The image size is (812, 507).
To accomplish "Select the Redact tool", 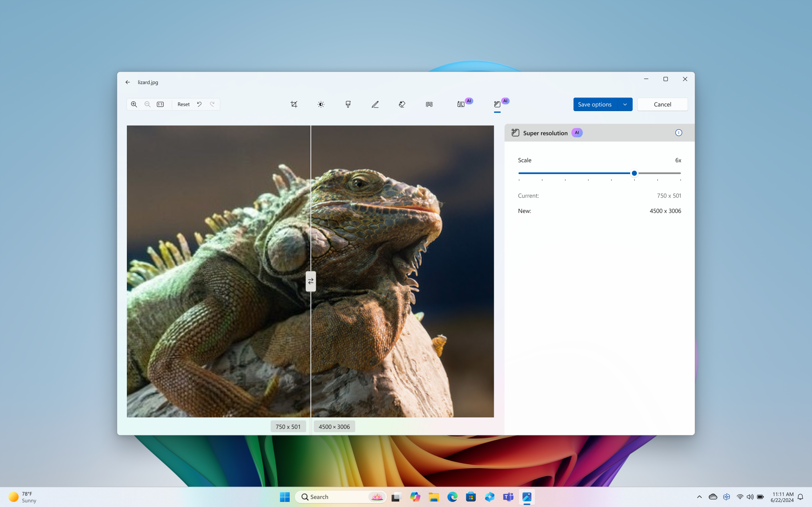I will point(429,104).
